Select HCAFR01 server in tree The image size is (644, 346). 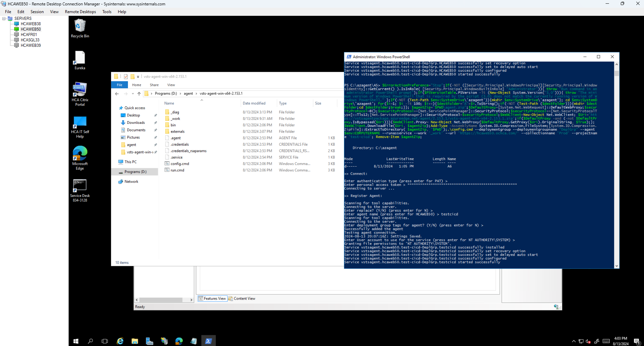(x=29, y=35)
